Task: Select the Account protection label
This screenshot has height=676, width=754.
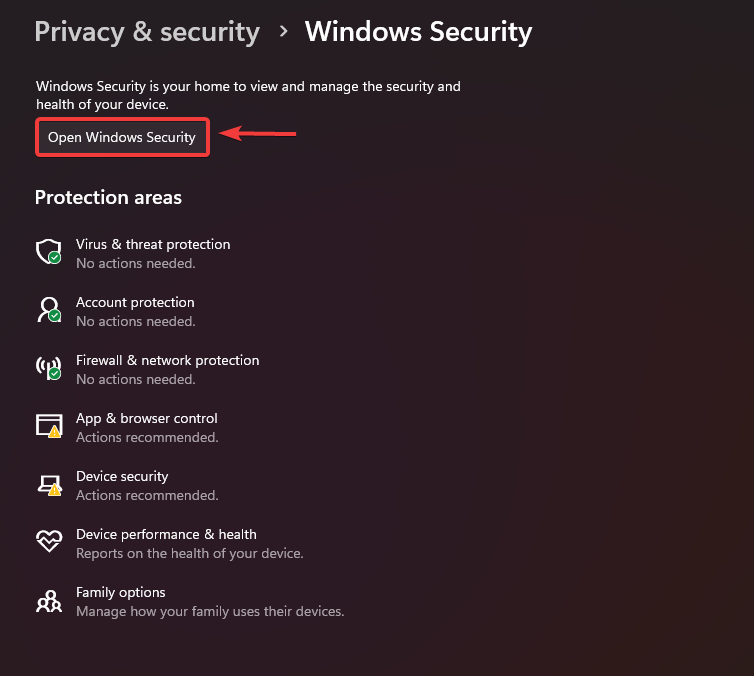Action: (135, 302)
